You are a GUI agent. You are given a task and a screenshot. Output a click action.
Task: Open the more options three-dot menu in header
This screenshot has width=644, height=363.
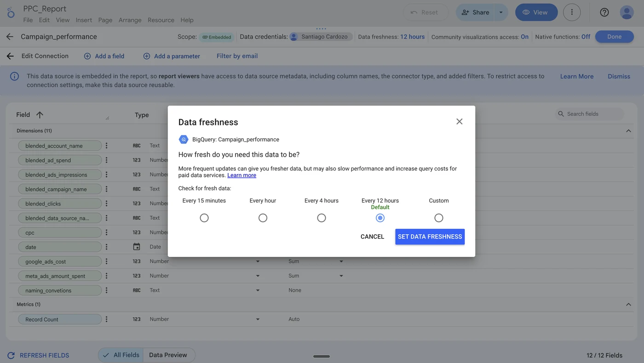(572, 12)
